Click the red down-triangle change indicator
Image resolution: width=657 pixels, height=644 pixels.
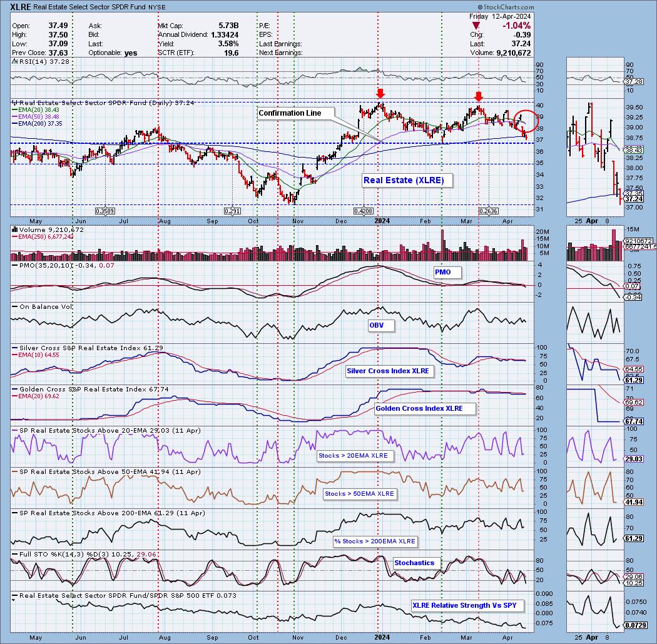476,26
